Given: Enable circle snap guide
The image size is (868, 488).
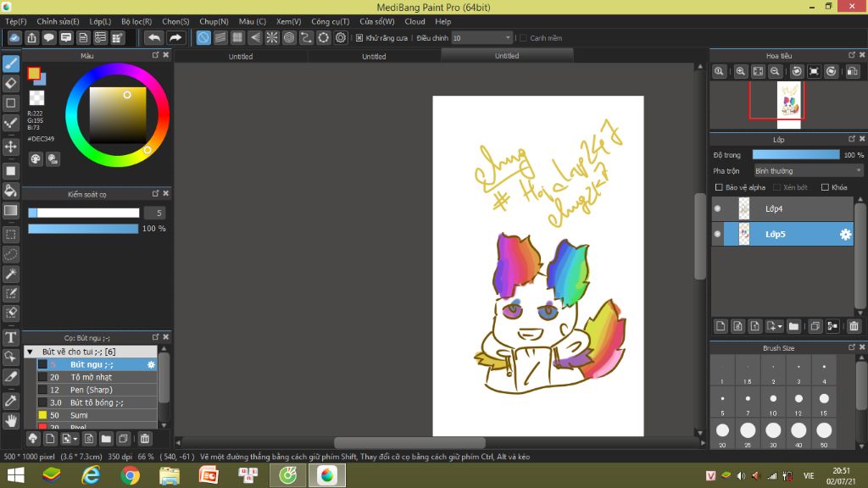Looking at the screenshot, I should (289, 37).
